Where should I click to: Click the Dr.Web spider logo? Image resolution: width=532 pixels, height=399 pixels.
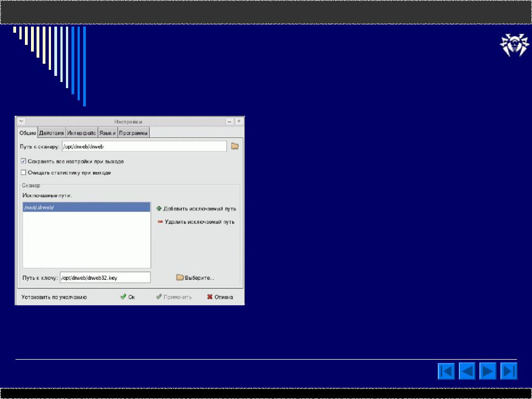point(514,45)
